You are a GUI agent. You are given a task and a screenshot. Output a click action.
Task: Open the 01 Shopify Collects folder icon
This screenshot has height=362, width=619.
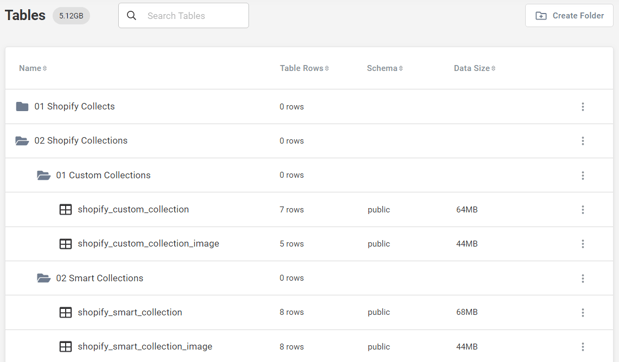coord(22,107)
